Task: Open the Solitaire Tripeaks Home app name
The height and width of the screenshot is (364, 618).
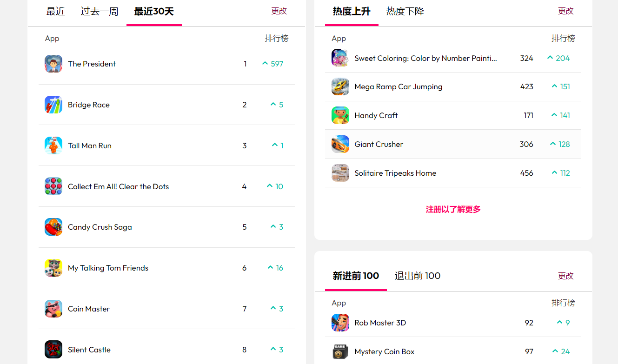Action: pos(395,173)
